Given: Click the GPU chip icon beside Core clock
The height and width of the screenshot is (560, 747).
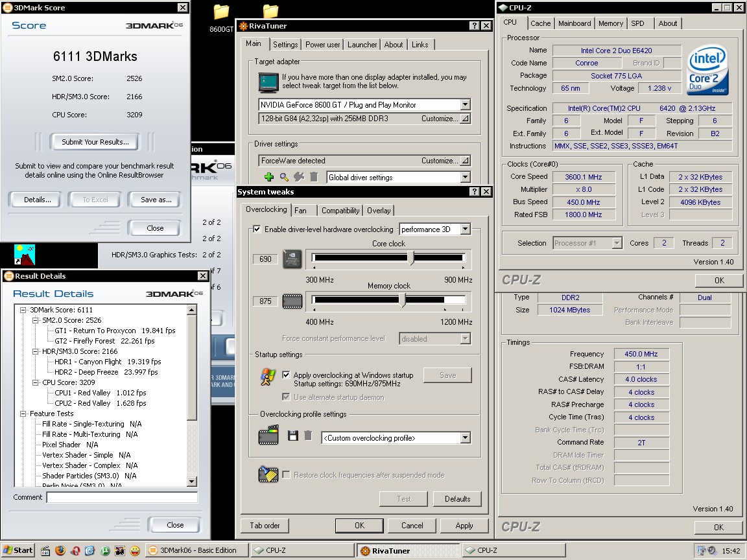Looking at the screenshot, I should 292,259.
